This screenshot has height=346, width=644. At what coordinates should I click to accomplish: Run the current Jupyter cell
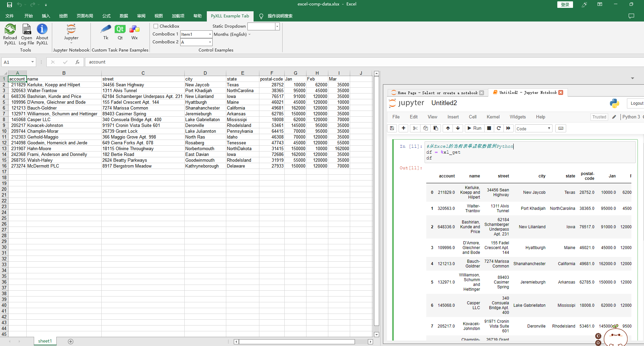474,128
